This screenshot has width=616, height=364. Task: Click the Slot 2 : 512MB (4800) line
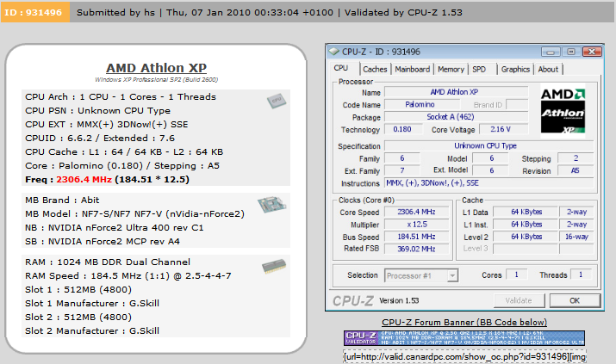[x=78, y=317]
